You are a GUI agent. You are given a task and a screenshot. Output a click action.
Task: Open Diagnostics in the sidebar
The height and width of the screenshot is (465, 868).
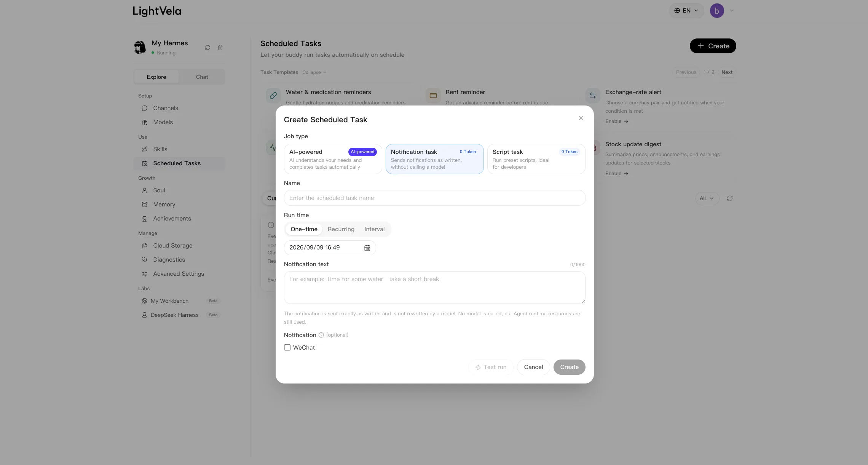(179, 260)
